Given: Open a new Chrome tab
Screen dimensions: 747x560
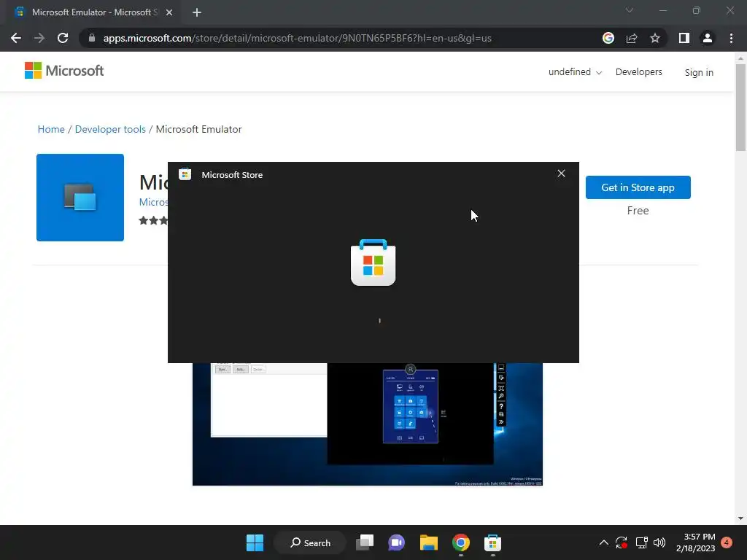Looking at the screenshot, I should click(197, 12).
